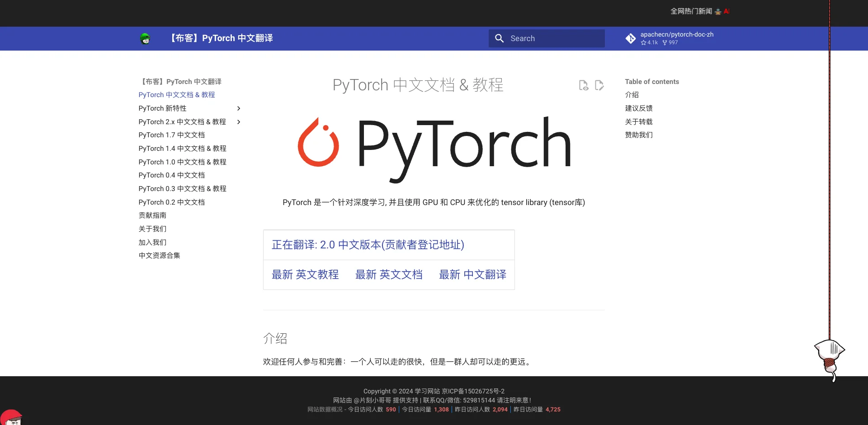Click the page title PyTorch 中文文档 & 教程

(418, 85)
